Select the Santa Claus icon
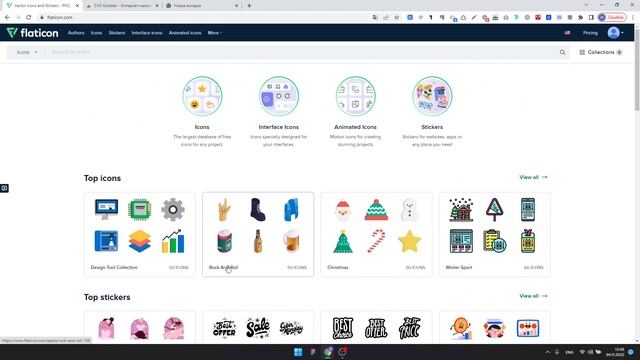Image resolution: width=640 pixels, height=360 pixels. 343,210
